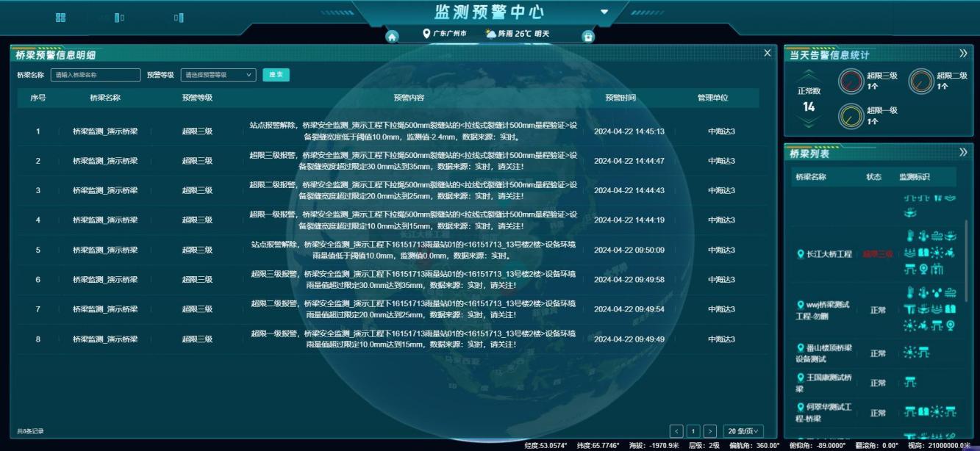Collapse the 桥梁列表 panel with double chevron
This screenshot has height=451, width=980.
click(x=963, y=153)
